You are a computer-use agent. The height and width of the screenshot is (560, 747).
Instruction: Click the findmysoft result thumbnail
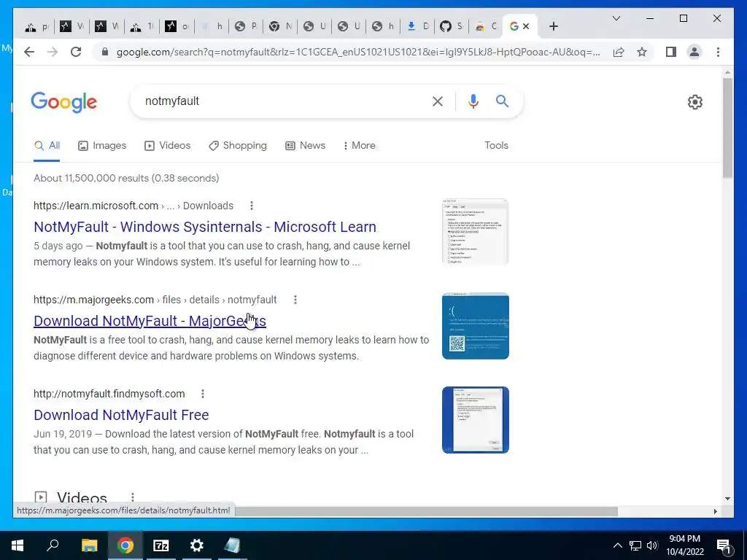pyautogui.click(x=475, y=420)
